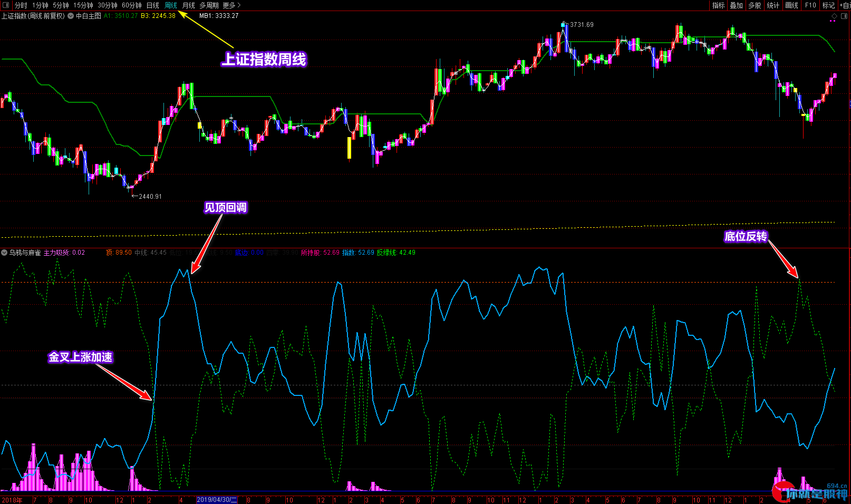Click the A1: 3510.27 value
Viewport: 851px width, 504px height.
(x=121, y=16)
